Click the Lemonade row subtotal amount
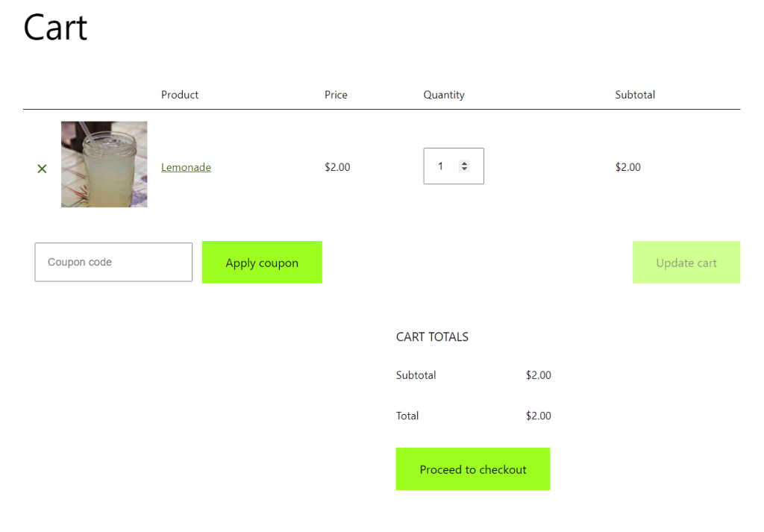 coord(627,167)
